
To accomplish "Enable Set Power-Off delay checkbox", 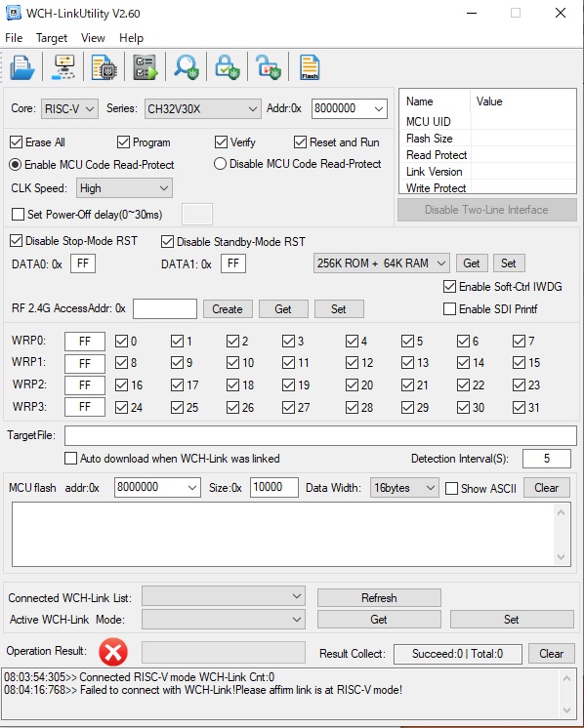I will click(x=19, y=214).
